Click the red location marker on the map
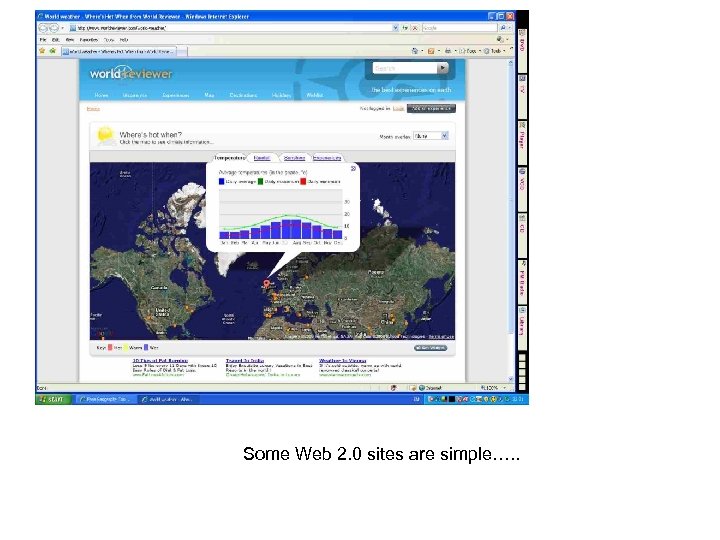 266,284
